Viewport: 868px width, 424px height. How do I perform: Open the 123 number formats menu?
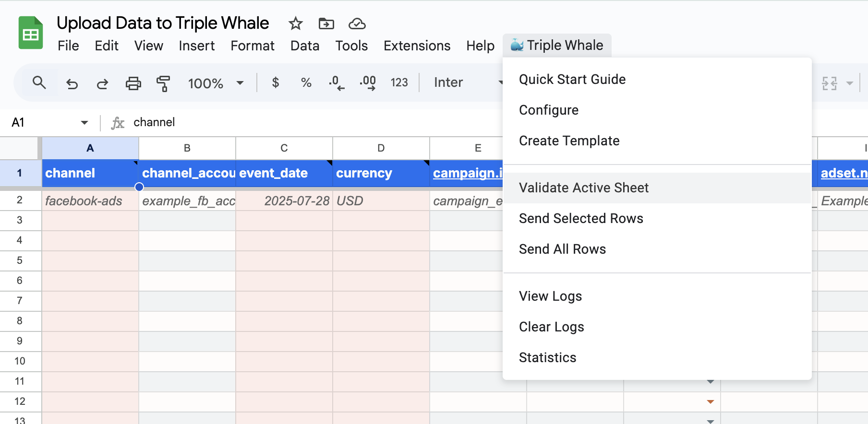click(x=399, y=83)
